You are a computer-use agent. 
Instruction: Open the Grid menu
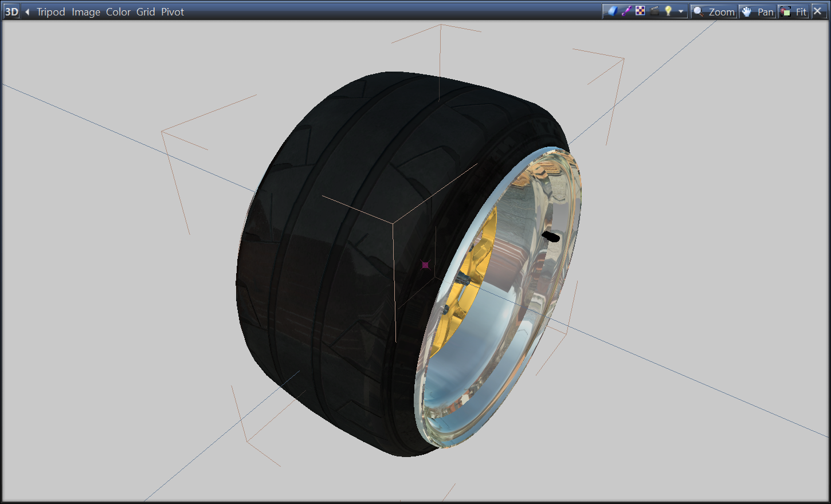(146, 11)
